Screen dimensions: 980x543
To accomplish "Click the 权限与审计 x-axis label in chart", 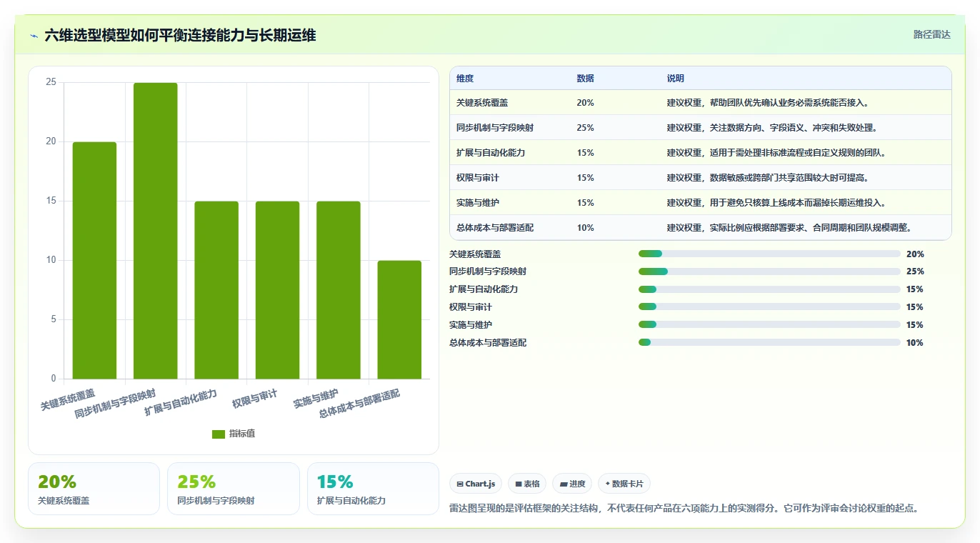I will click(x=254, y=399).
